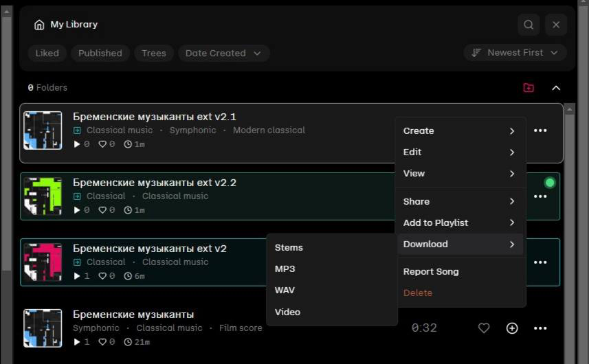Toggle the Trees filter chip
The image size is (589, 364).
pos(154,53)
